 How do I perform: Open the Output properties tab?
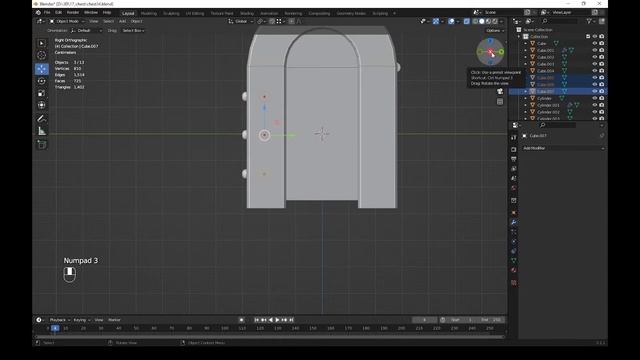[514, 159]
